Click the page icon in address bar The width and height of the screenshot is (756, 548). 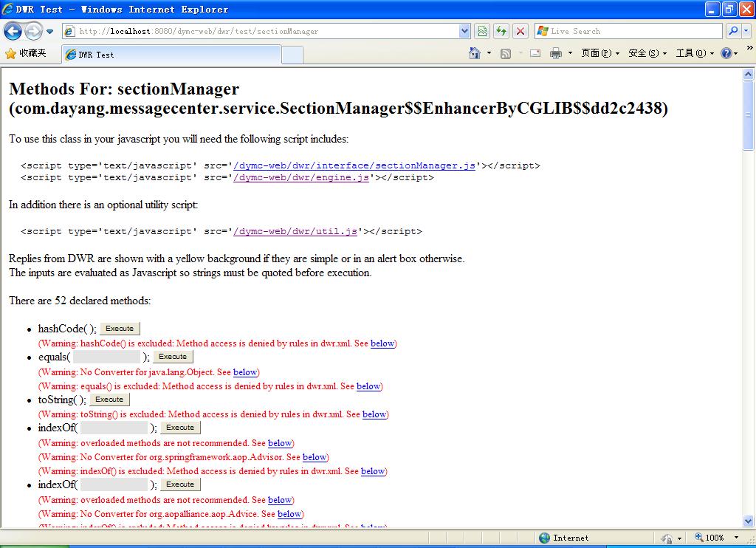(69, 31)
